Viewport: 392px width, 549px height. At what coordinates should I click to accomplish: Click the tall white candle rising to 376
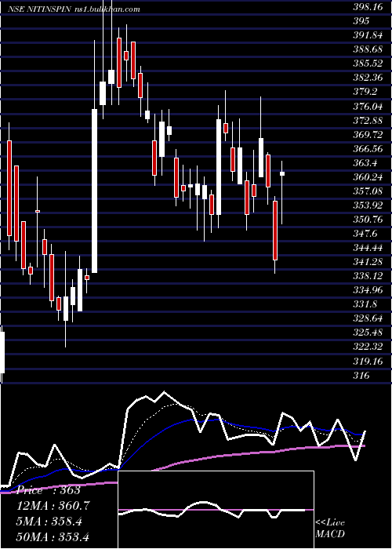pos(95,191)
